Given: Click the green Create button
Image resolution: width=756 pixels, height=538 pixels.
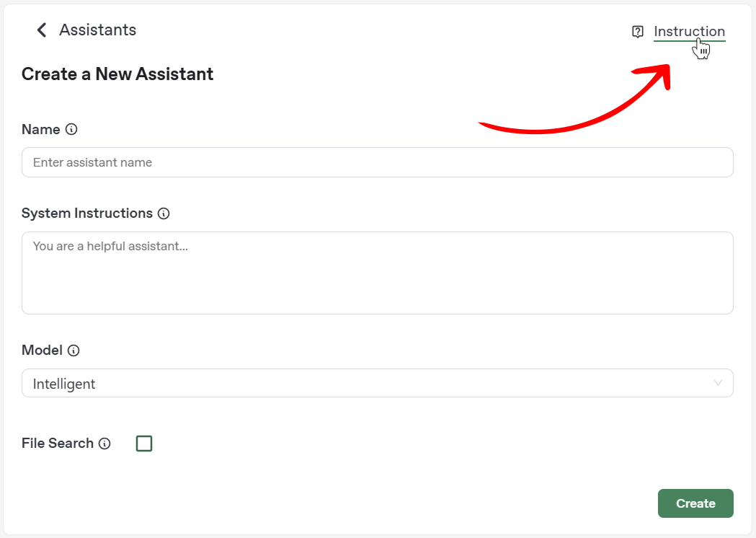Looking at the screenshot, I should coord(695,503).
